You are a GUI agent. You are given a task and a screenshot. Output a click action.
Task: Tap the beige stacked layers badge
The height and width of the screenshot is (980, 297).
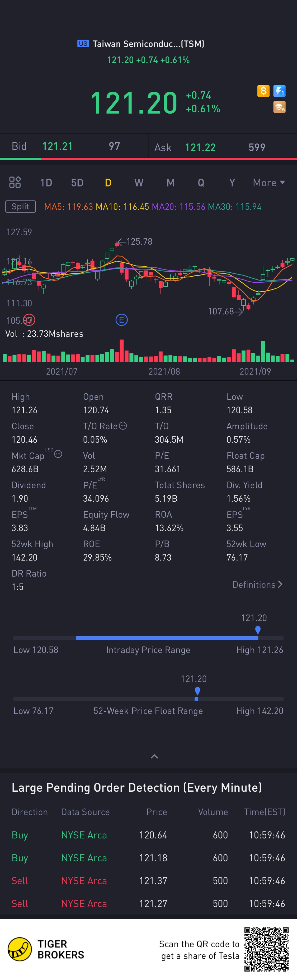[280, 107]
